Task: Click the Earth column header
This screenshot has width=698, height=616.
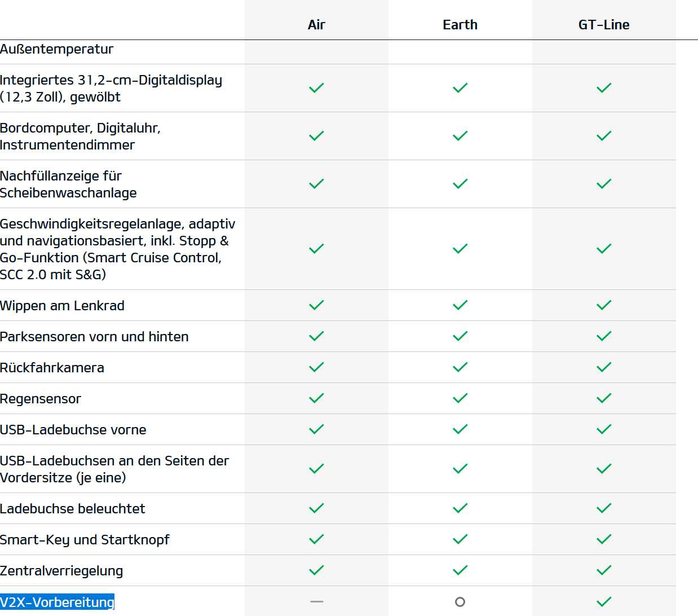Action: (460, 25)
